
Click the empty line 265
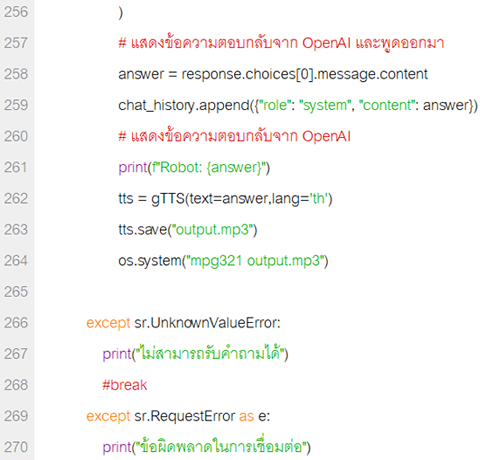pos(257,292)
